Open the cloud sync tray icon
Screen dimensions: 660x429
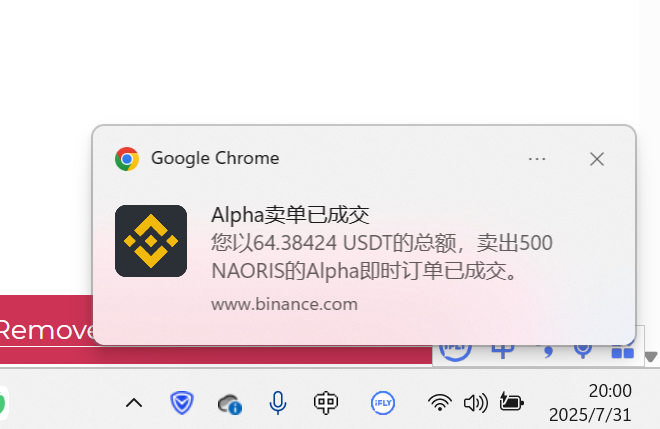(230, 404)
